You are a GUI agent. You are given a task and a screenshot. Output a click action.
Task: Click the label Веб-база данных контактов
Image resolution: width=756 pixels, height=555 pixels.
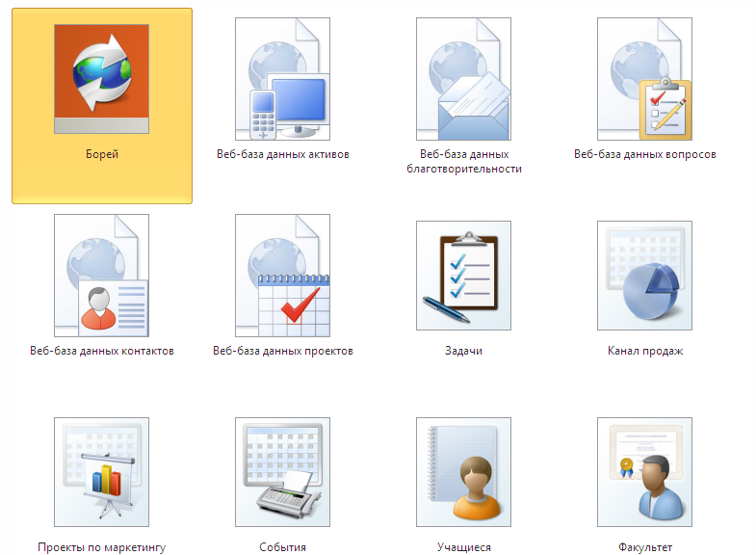[102, 351]
